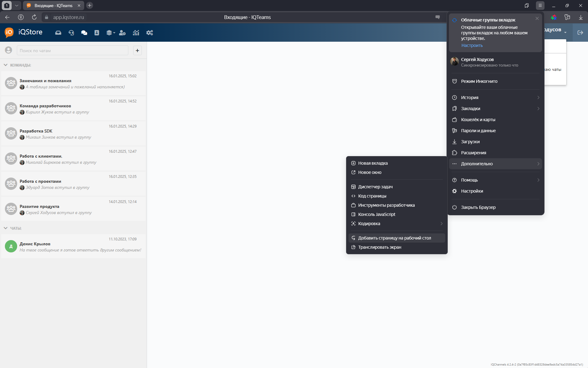The width and height of the screenshot is (588, 368).
Task: Focus the 'Поиск по чатам' search field
Action: point(73,50)
